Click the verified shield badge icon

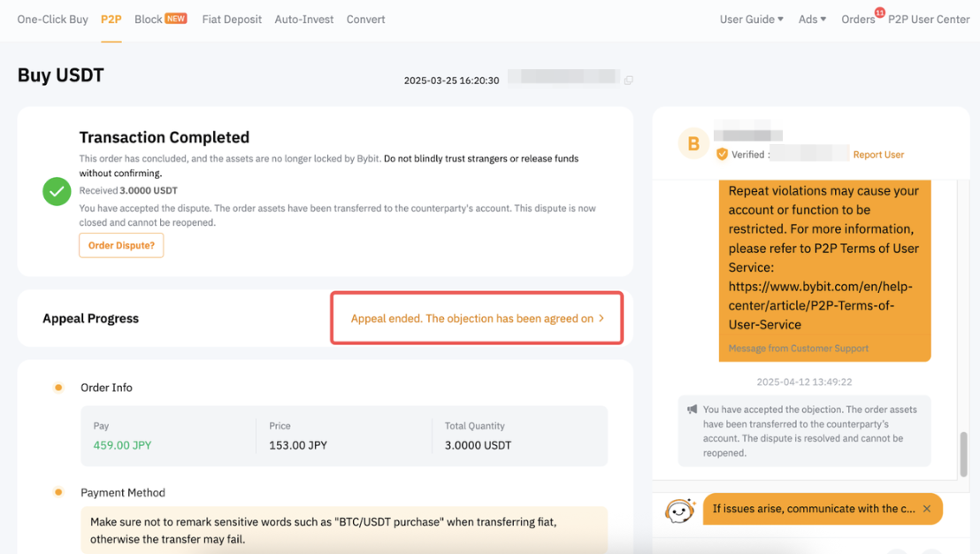point(722,154)
